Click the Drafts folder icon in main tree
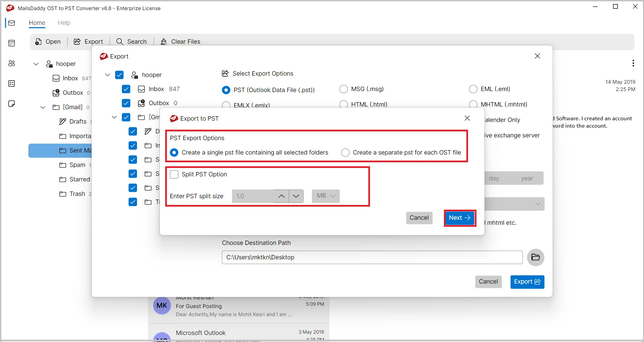 point(63,122)
